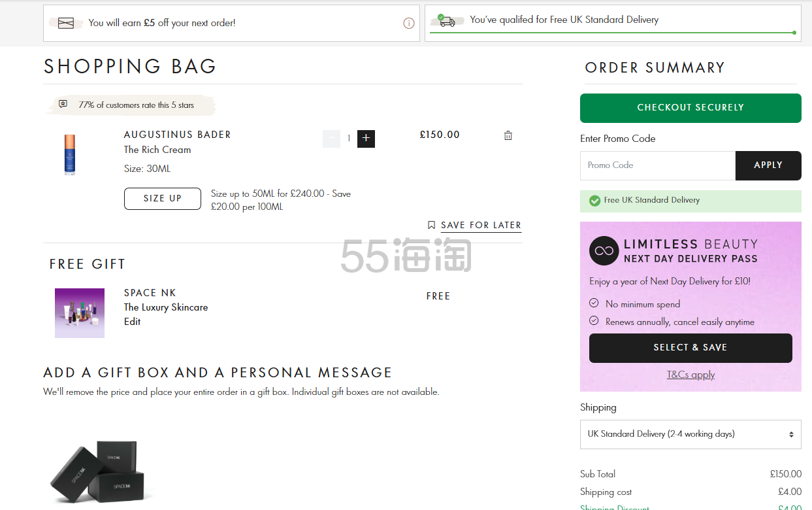Image resolution: width=812 pixels, height=510 pixels.
Task: Click the customer rating star badge icon
Action: click(63, 104)
